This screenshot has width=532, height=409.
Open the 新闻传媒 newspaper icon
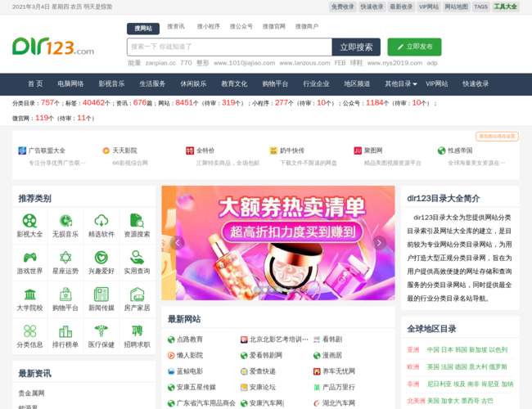(101, 294)
